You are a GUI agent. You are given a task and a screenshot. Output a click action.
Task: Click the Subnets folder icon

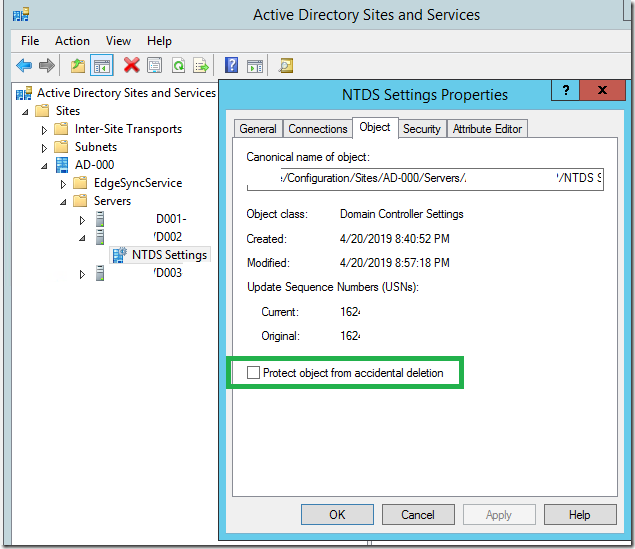(61, 147)
